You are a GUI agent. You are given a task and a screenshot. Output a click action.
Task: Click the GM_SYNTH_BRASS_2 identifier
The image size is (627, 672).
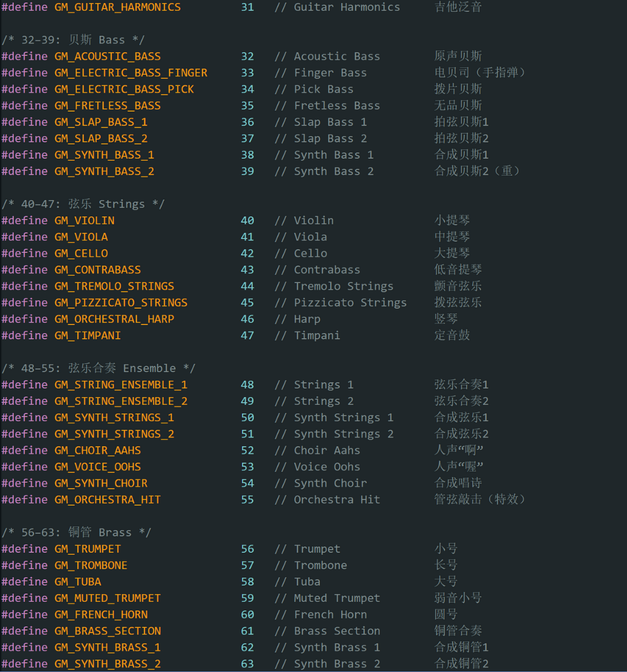pyautogui.click(x=107, y=664)
